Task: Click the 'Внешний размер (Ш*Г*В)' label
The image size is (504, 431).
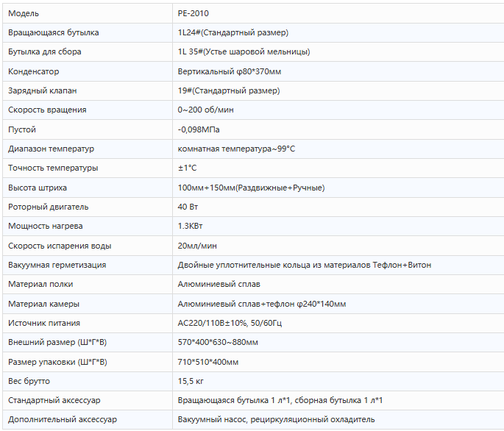Action: pyautogui.click(x=57, y=343)
